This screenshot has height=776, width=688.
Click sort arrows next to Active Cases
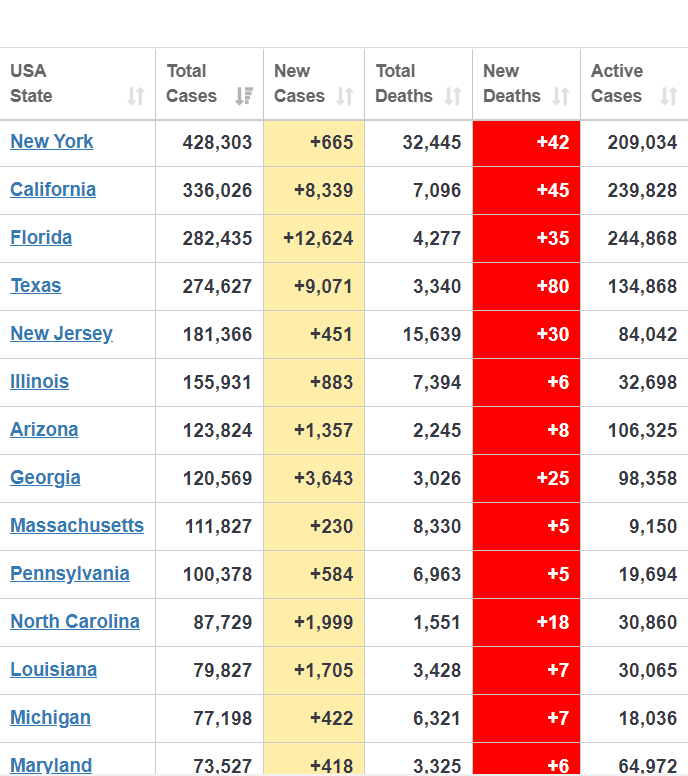[x=669, y=96]
